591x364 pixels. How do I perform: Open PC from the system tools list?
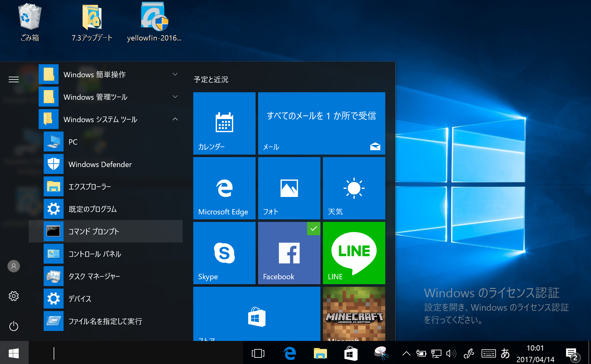coord(113,142)
